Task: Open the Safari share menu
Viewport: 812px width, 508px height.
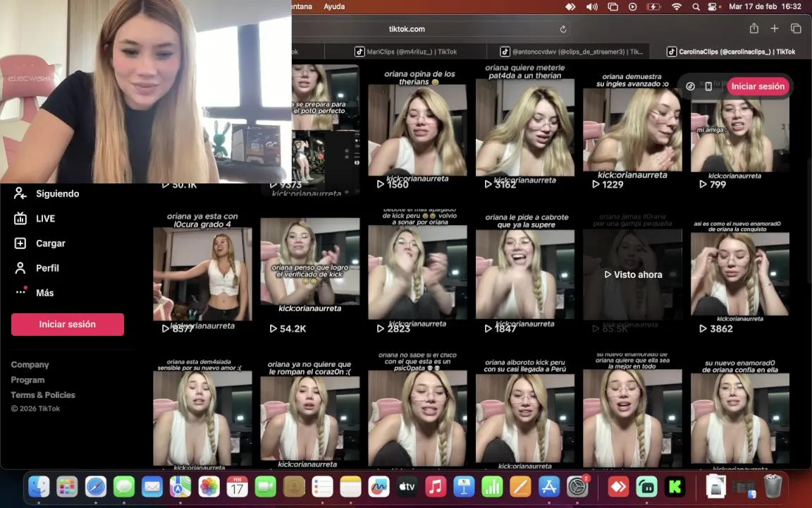Action: point(754,28)
